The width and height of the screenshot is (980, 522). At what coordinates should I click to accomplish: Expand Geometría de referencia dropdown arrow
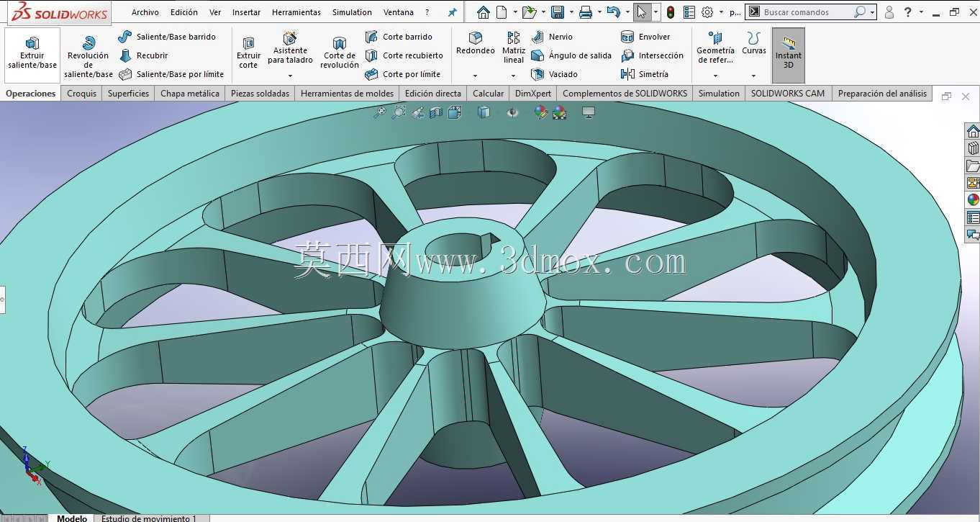715,76
